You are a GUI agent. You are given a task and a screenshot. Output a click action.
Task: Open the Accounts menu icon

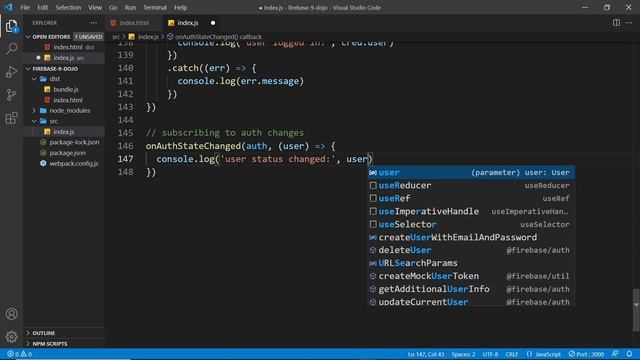(11, 313)
